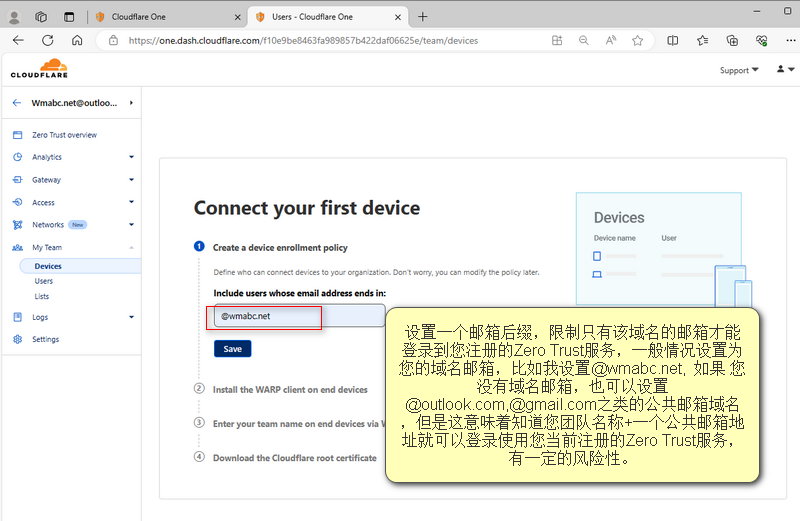Viewport: 800px width, 521px height.
Task: Click 'Include users whose email address ends in:' label
Action: coord(299,293)
